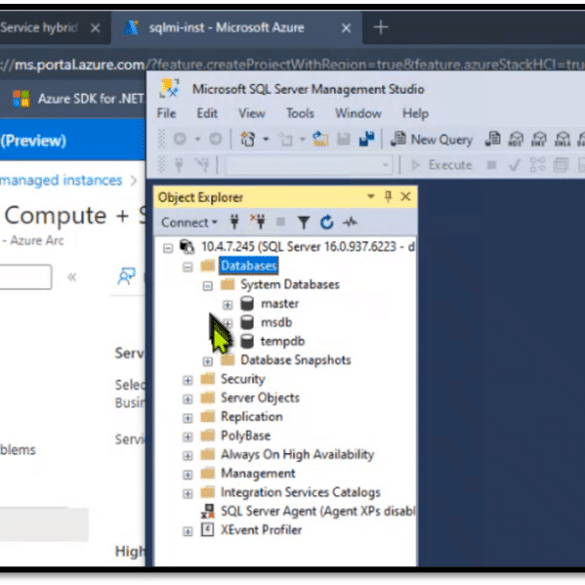Screen dimensions: 585x585
Task: Expand Integration Services Catalogs folder
Action: tap(188, 494)
